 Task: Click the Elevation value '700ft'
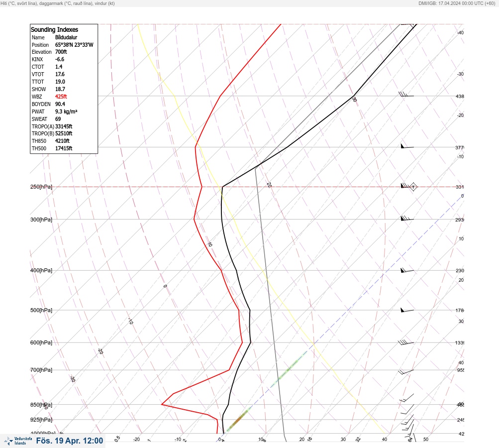[x=61, y=52]
